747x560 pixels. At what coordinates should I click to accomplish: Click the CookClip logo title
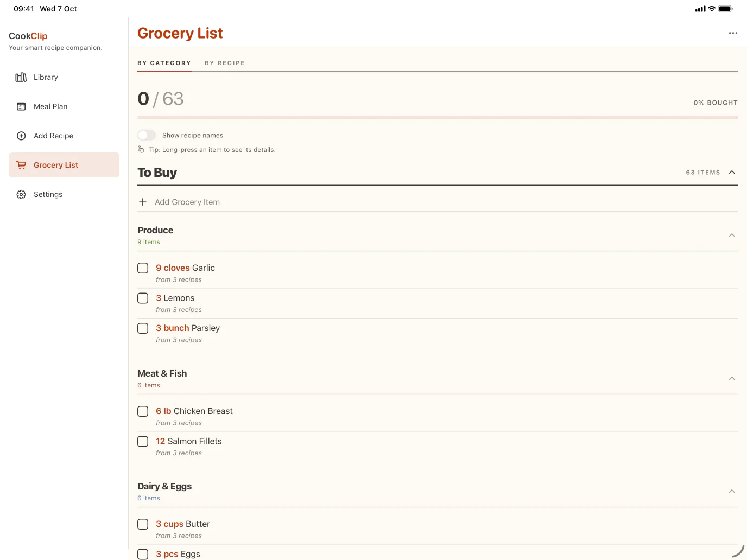click(x=28, y=36)
